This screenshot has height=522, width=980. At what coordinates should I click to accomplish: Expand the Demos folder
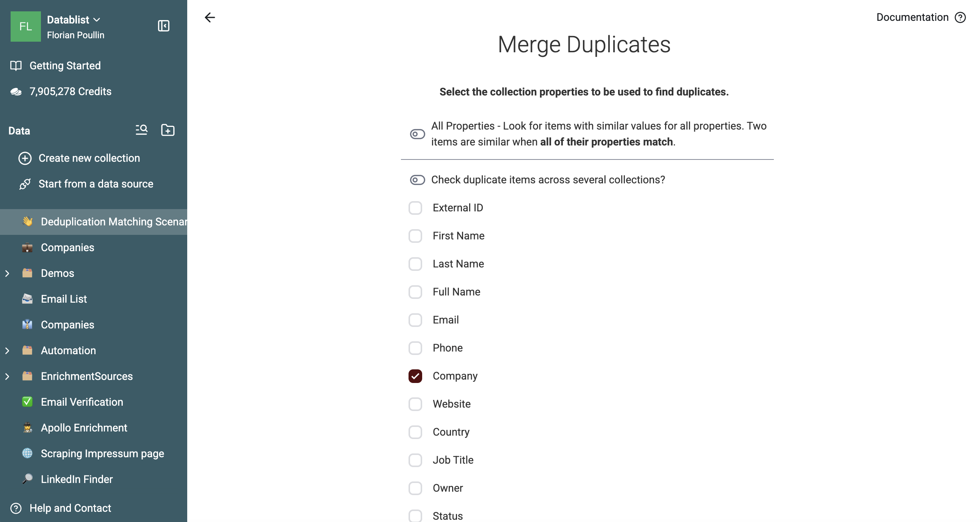click(7, 274)
